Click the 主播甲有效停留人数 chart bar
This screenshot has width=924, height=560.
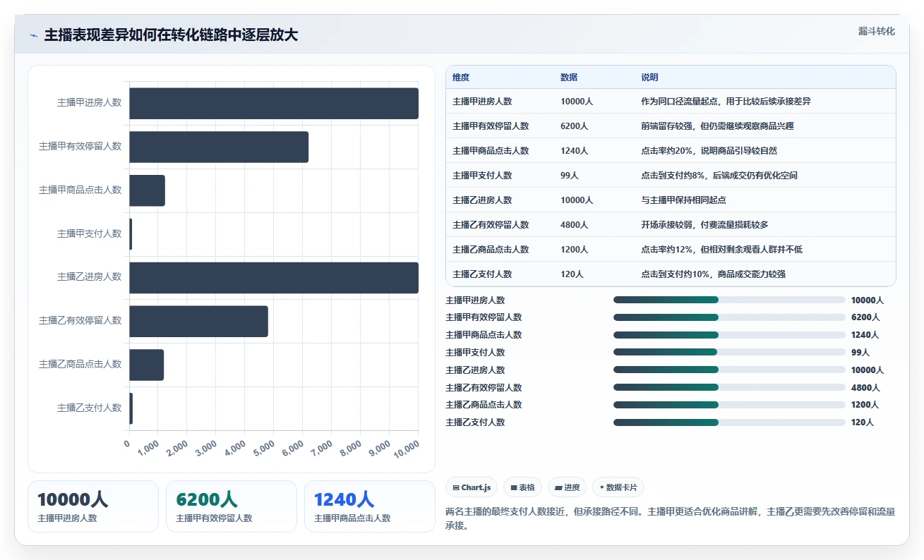pos(219,147)
